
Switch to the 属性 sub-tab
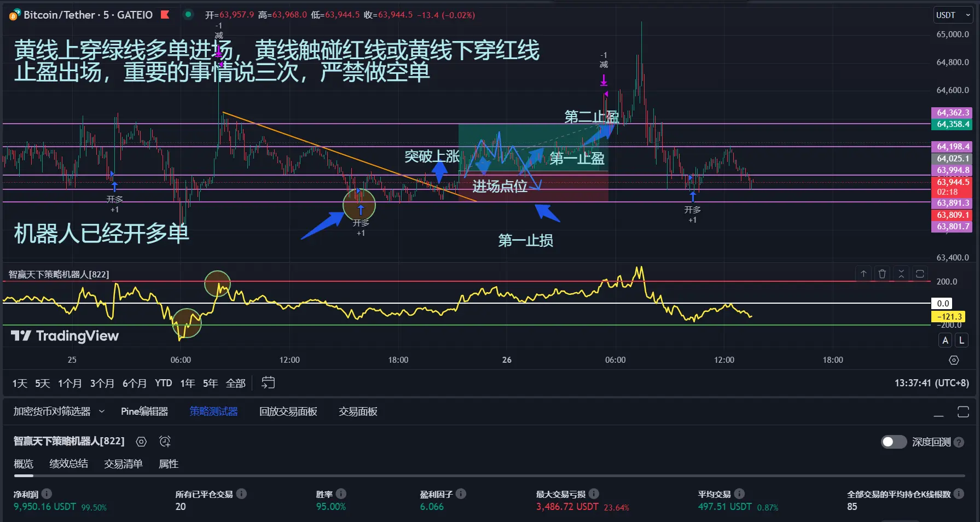[169, 464]
